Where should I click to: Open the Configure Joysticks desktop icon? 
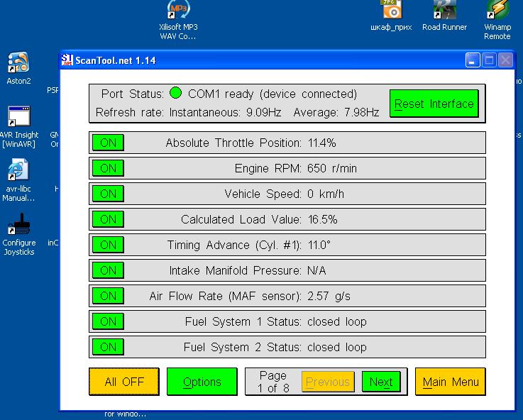[18, 225]
